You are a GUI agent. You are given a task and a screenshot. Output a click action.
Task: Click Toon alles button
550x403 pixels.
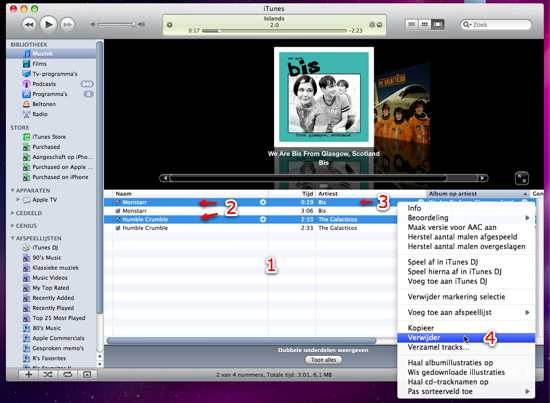pos(323,360)
